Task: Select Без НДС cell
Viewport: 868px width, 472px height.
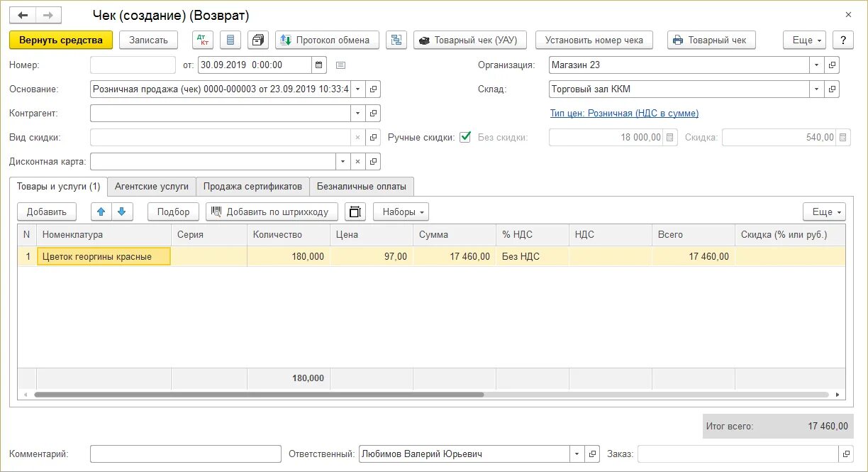Action: pyautogui.click(x=533, y=256)
